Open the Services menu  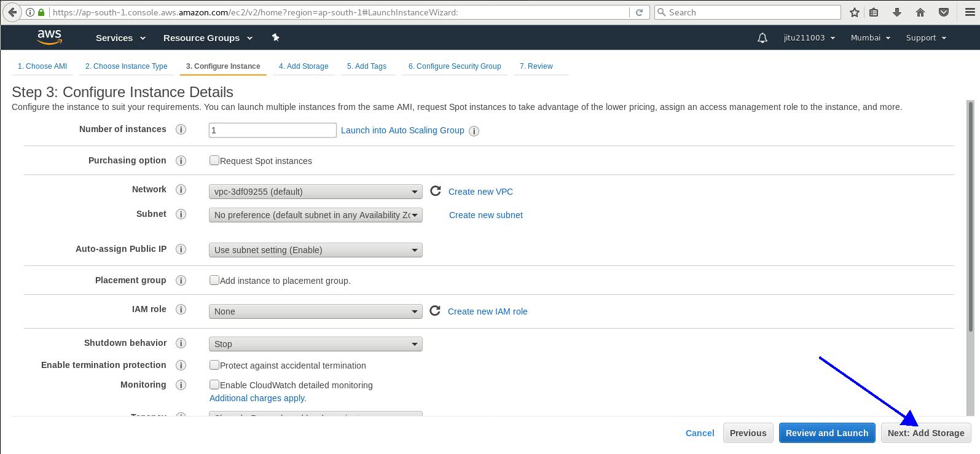point(120,38)
